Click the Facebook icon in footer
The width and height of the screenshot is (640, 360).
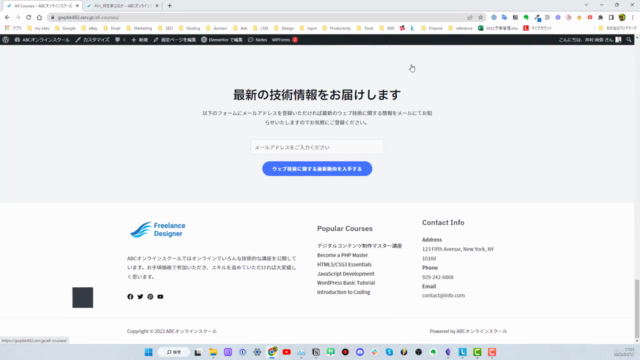(x=130, y=297)
